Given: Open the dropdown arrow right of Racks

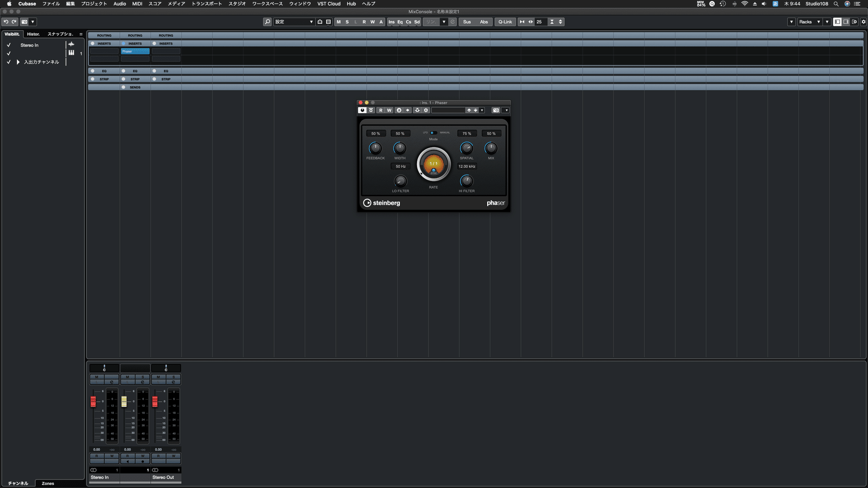Looking at the screenshot, I should pos(827,22).
